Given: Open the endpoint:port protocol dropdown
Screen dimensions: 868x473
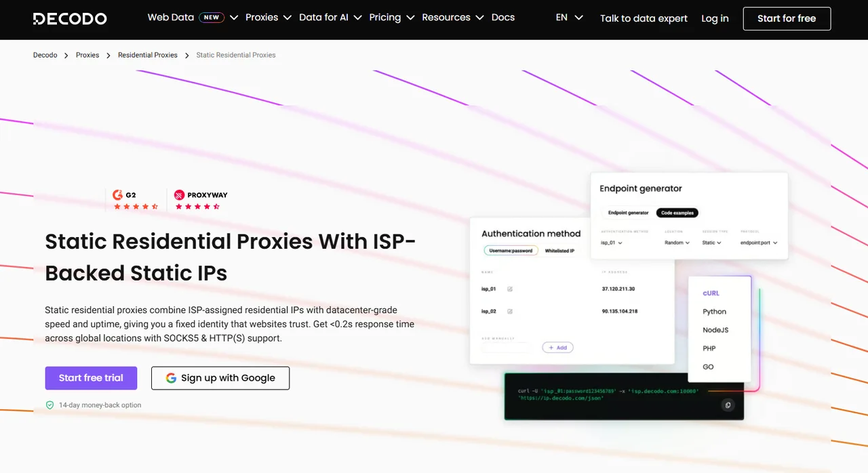Looking at the screenshot, I should [759, 243].
